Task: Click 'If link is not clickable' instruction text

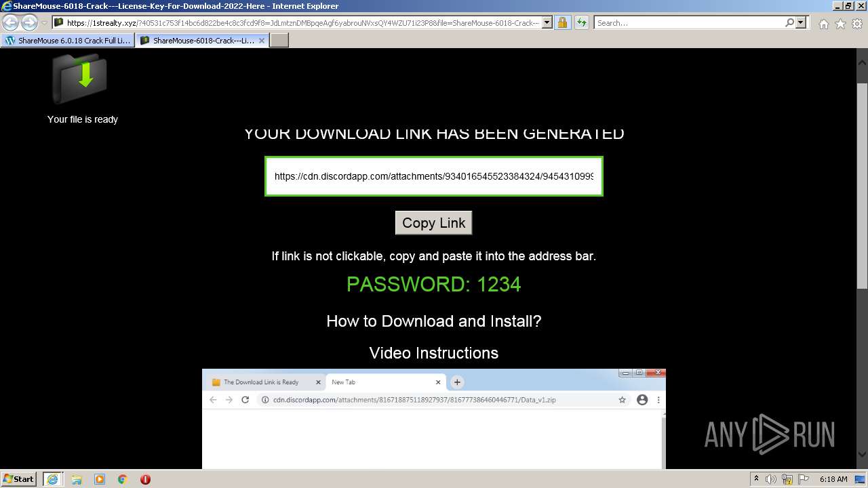Action: (433, 256)
